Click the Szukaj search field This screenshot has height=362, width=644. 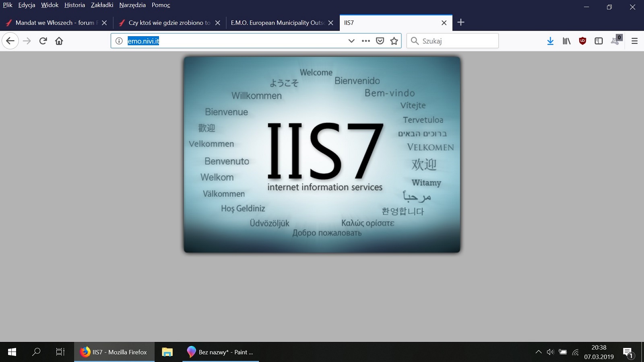click(453, 41)
